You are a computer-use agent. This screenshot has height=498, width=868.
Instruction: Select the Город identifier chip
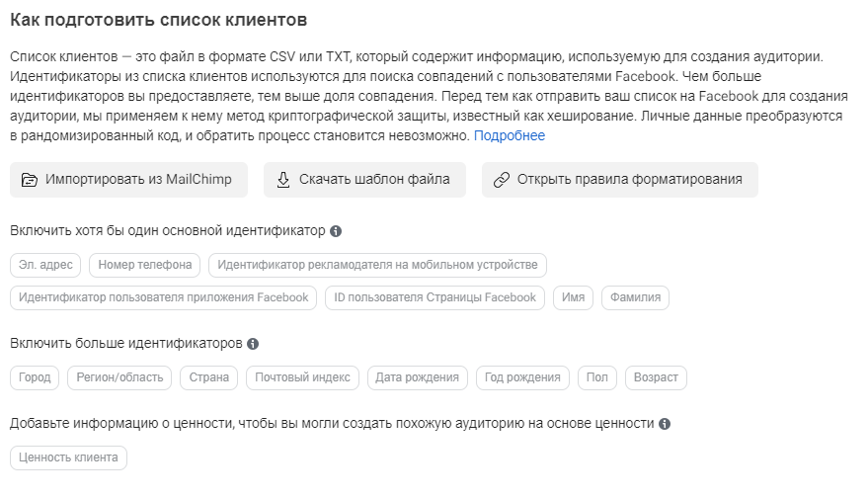click(35, 377)
